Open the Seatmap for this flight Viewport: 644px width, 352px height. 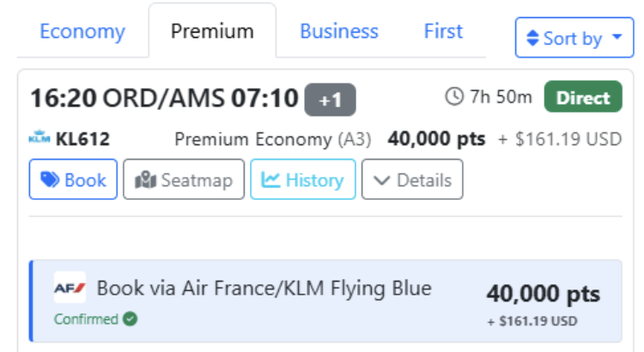tap(184, 180)
